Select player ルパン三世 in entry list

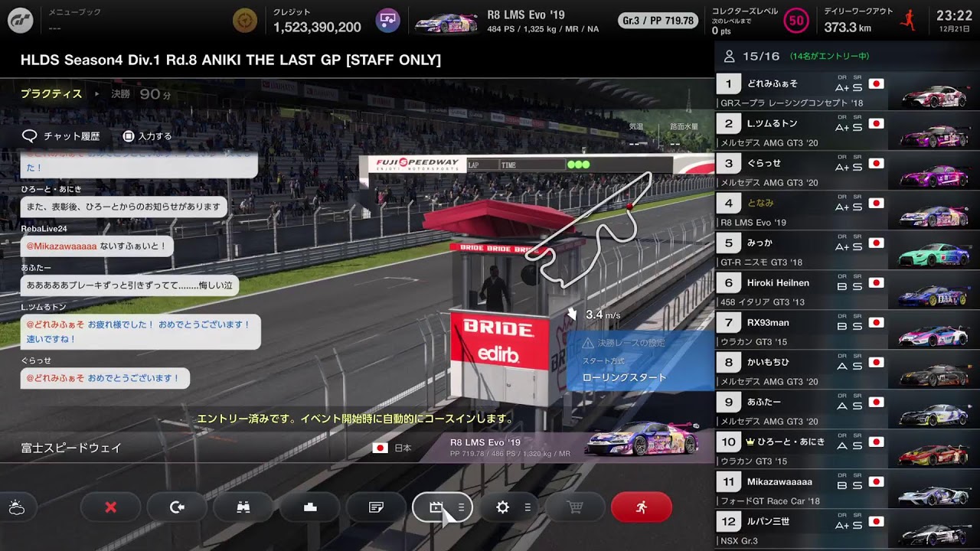pyautogui.click(x=848, y=529)
